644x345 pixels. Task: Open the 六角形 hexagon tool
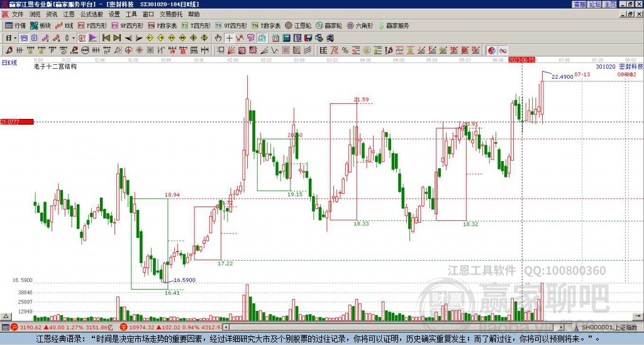(360, 25)
